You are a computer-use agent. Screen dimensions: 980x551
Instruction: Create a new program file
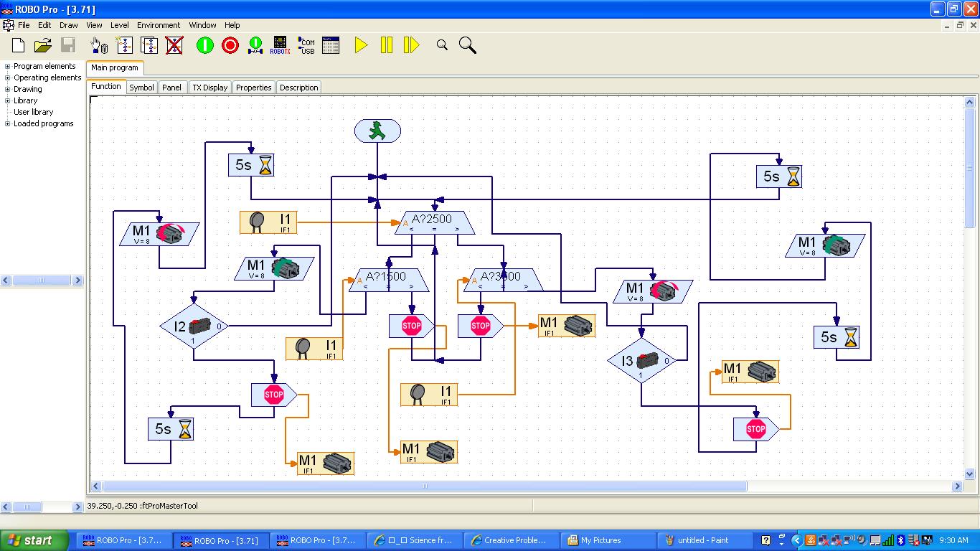tap(17, 45)
